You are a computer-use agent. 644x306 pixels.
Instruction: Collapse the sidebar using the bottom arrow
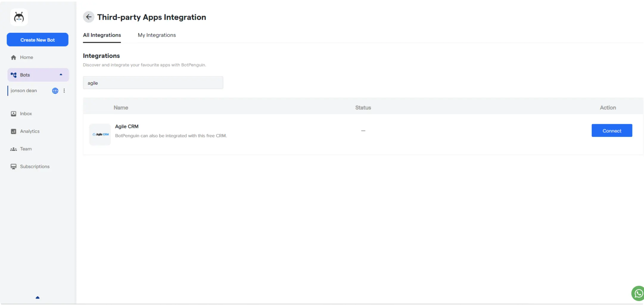(37, 297)
